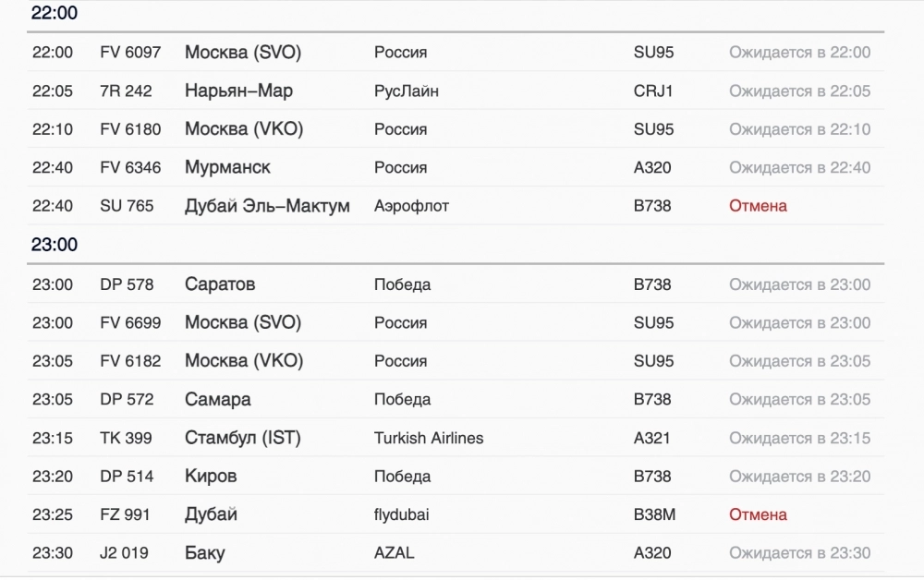Viewport: 924px width, 580px height.
Task: Open the Баку flight J2 019
Action: [204, 554]
